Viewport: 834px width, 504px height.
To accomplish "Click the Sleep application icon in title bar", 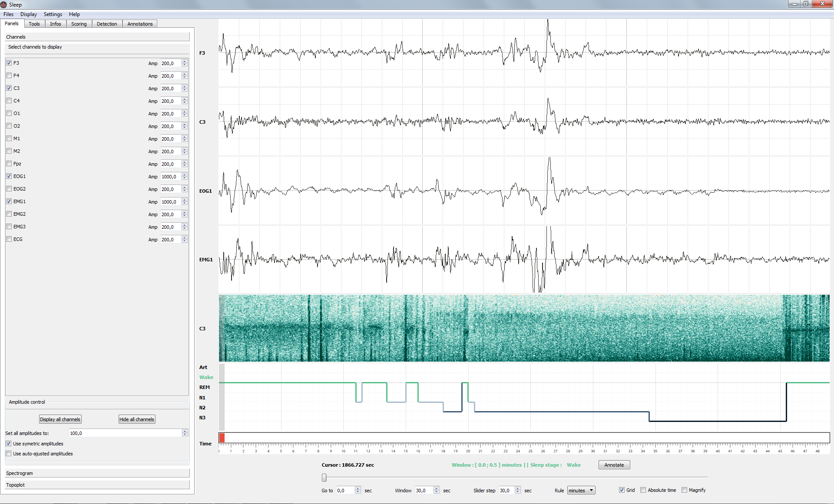I will (x=4, y=4).
